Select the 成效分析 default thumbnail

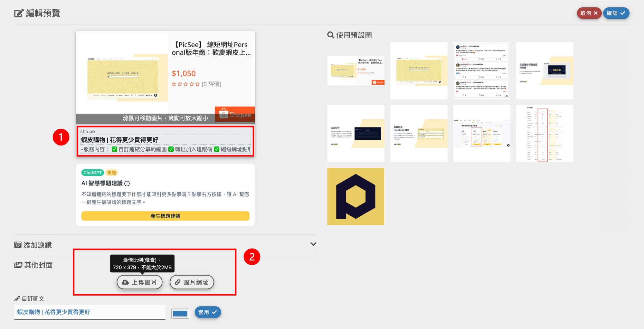coord(356,134)
